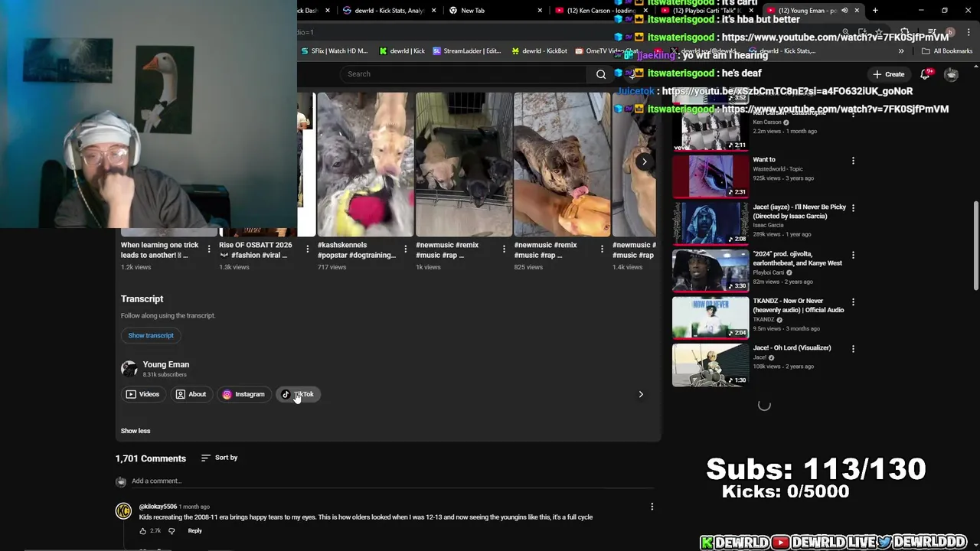Open 'SFlix | Watch HD M...' bookmark
The image size is (980, 551).
(335, 51)
